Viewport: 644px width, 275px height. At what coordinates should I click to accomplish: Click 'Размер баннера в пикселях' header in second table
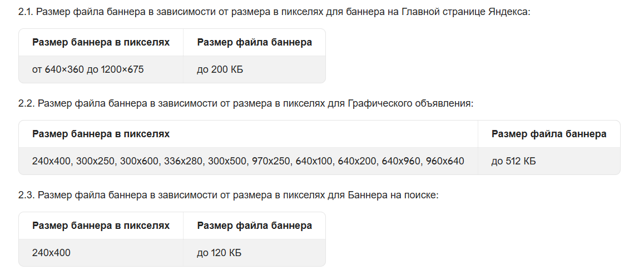click(x=101, y=134)
